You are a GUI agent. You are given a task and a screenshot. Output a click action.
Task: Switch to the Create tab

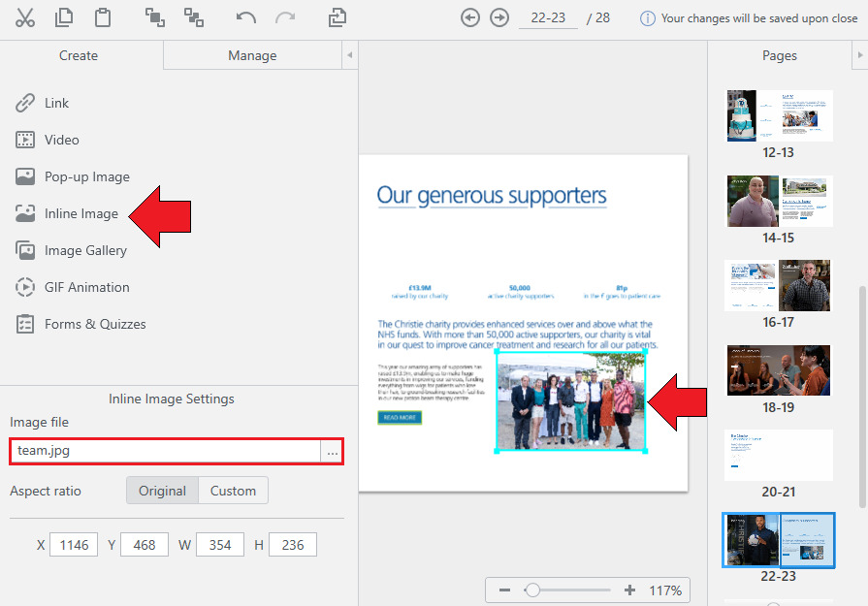coord(79,55)
